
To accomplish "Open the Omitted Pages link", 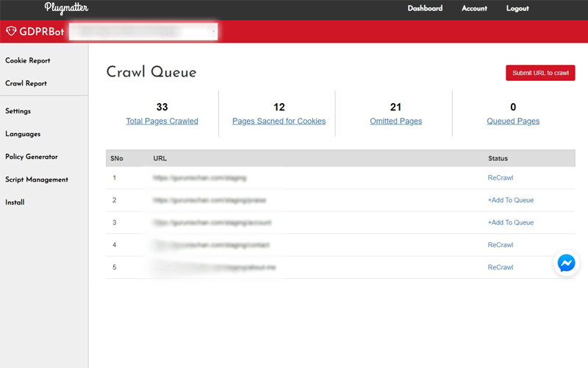I will tap(395, 121).
